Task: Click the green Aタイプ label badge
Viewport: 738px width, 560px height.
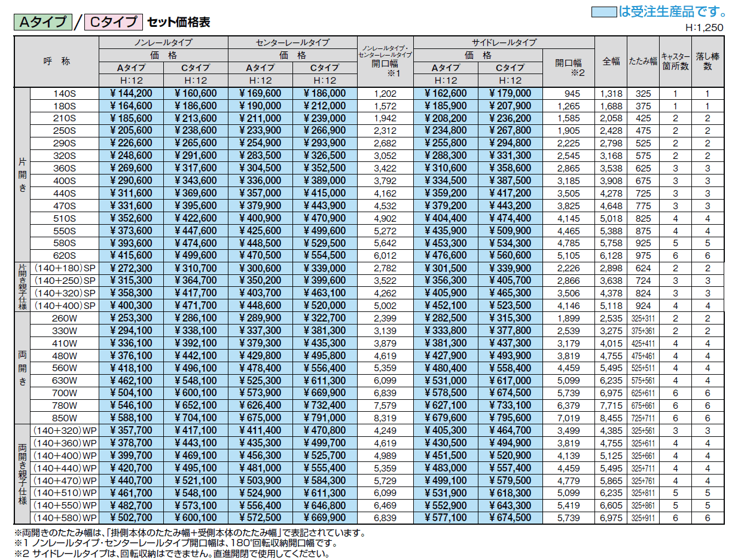Action: click(x=42, y=23)
